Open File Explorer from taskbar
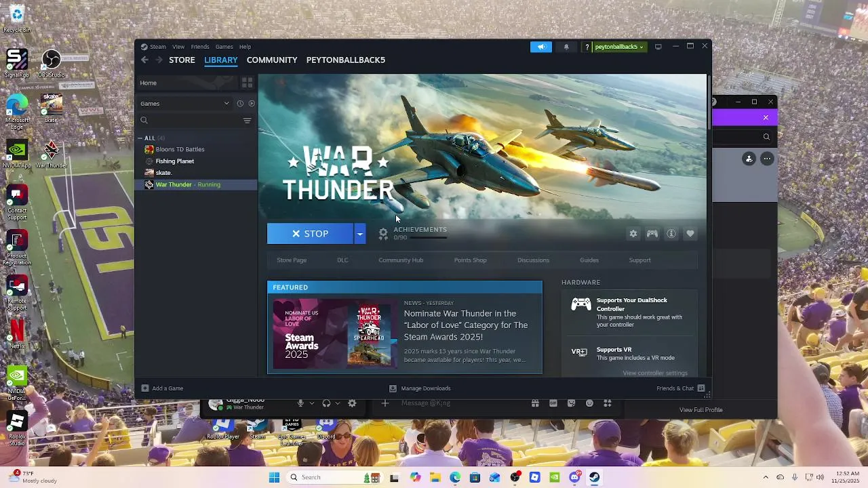 click(x=435, y=477)
